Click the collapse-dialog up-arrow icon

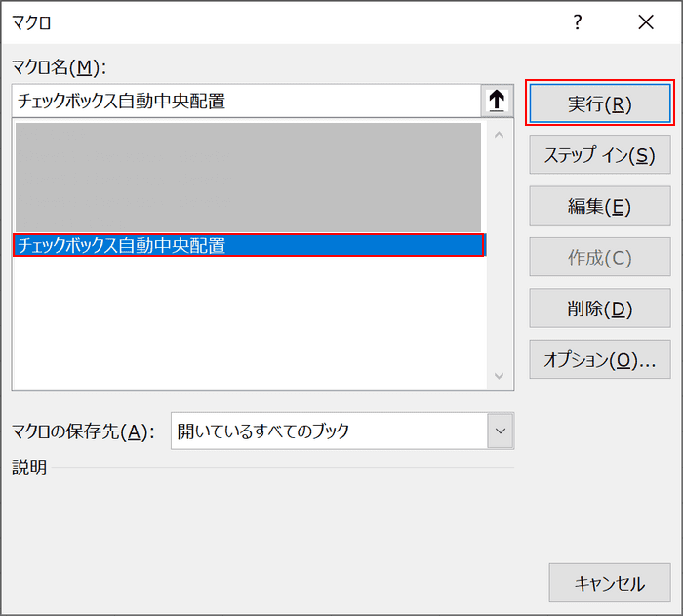click(x=497, y=101)
